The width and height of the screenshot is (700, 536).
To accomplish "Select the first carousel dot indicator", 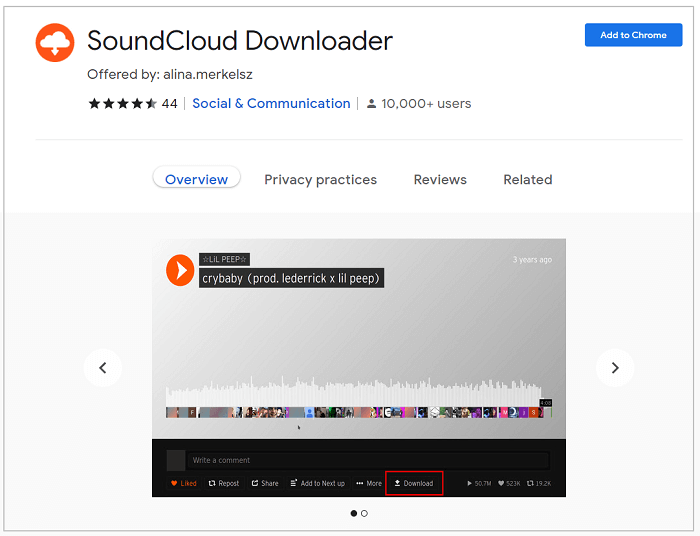I will tap(353, 513).
